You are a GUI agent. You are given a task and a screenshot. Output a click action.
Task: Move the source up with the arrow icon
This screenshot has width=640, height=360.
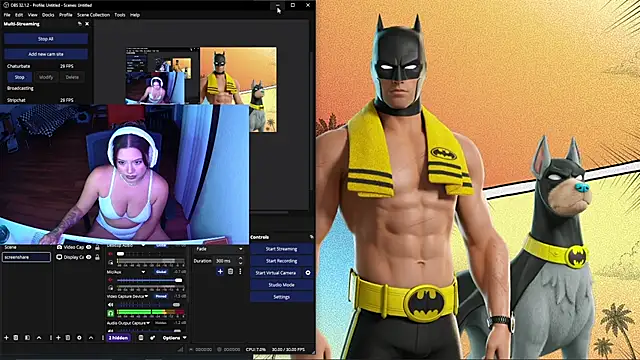pos(91,338)
